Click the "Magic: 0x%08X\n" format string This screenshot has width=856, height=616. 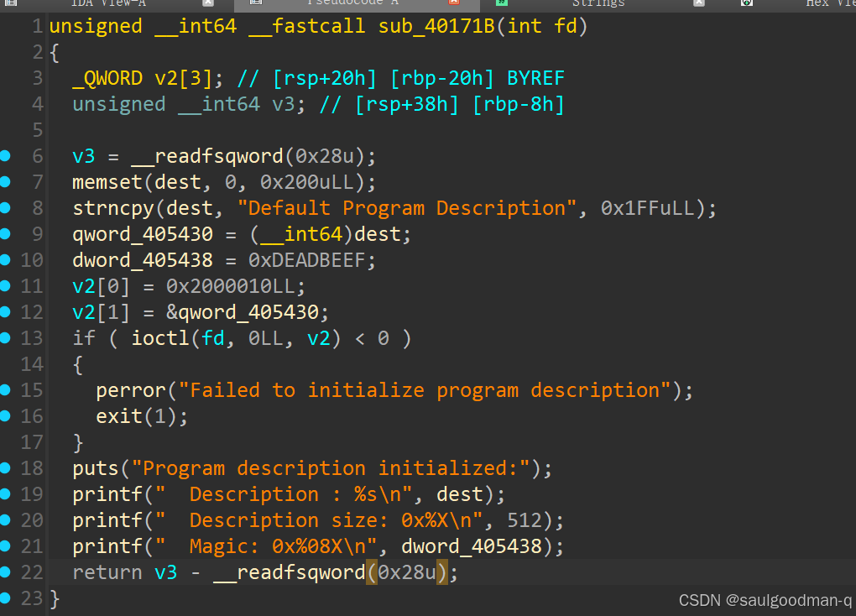266,546
